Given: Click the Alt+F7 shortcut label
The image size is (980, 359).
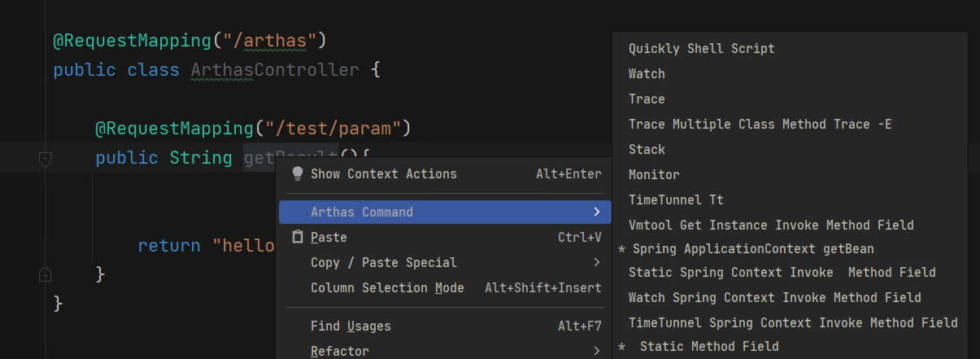Looking at the screenshot, I should click(x=580, y=326).
